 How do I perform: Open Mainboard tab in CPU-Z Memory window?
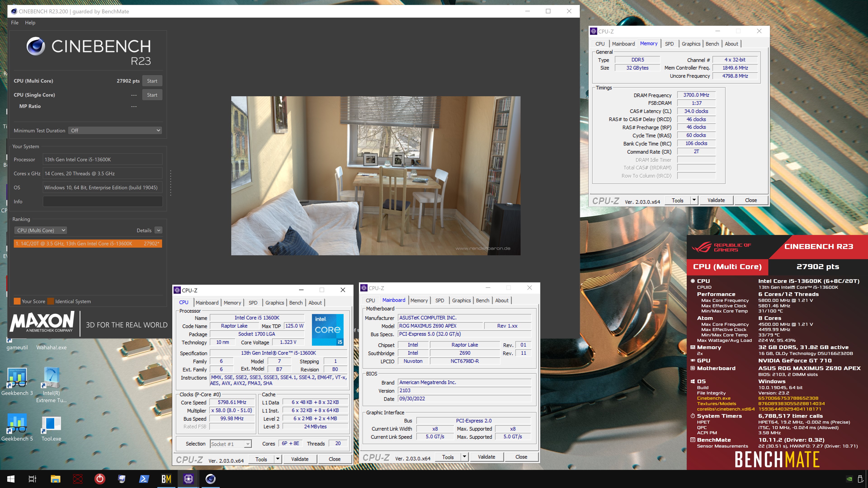(x=623, y=44)
